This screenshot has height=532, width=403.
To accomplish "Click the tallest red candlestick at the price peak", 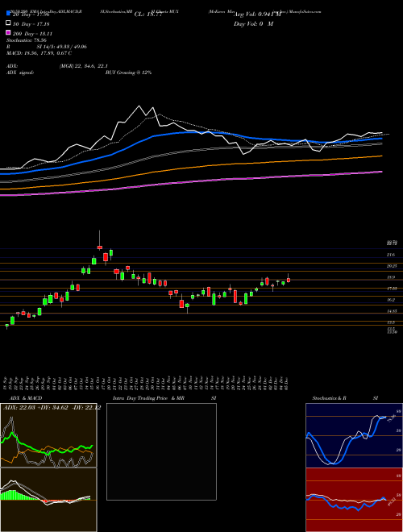I will pos(99,247).
